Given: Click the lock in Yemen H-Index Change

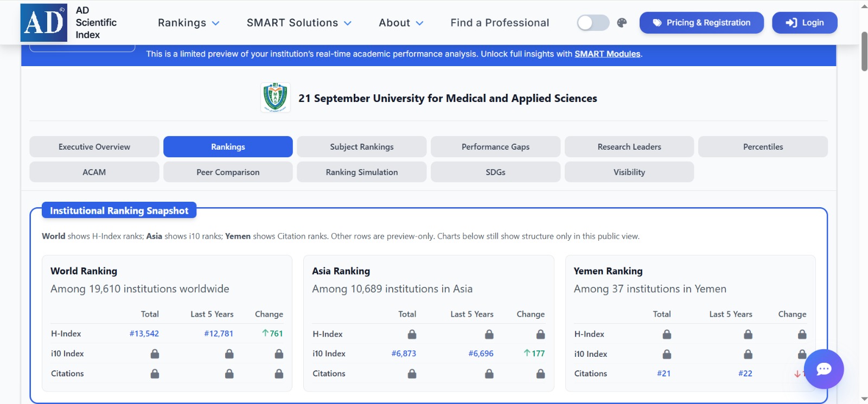Looking at the screenshot, I should click(802, 334).
